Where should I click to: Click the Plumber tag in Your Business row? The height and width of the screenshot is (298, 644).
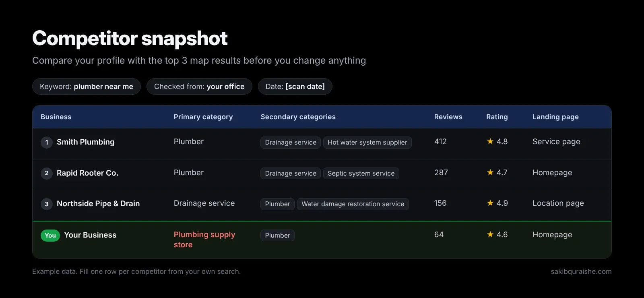[278, 236]
